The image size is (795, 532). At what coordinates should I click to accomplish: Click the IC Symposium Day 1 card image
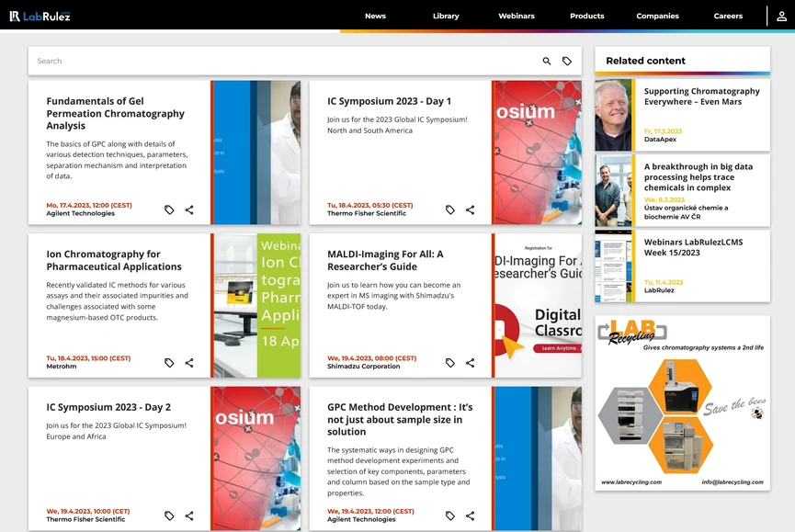[538, 153]
